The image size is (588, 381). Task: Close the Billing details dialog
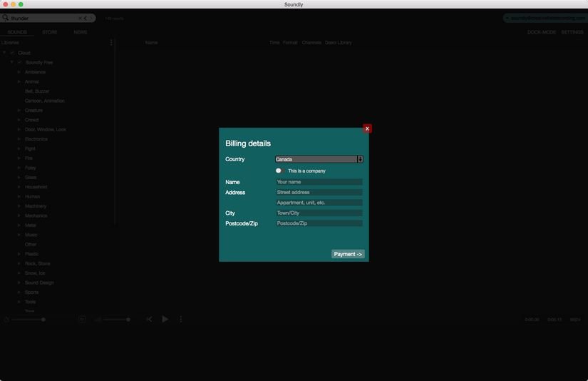click(367, 128)
